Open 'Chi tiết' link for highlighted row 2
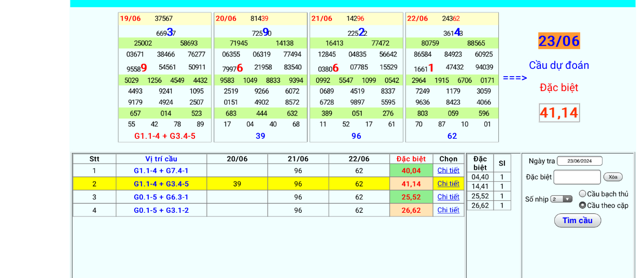Viewport: 644px width, 278px height. (448, 184)
